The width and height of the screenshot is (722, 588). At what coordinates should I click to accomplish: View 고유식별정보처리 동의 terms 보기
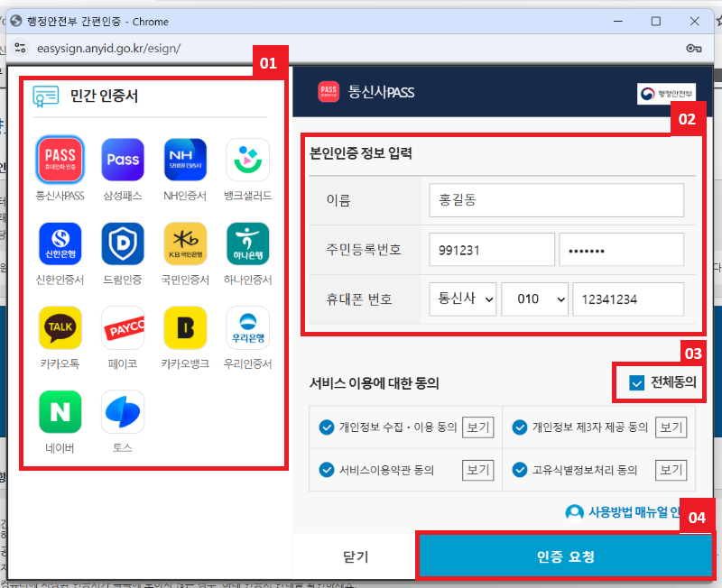click(671, 470)
